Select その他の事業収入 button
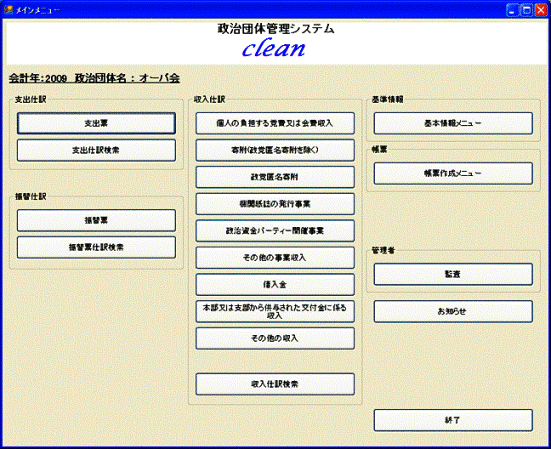Image resolution: width=551 pixels, height=449 pixels. click(275, 258)
